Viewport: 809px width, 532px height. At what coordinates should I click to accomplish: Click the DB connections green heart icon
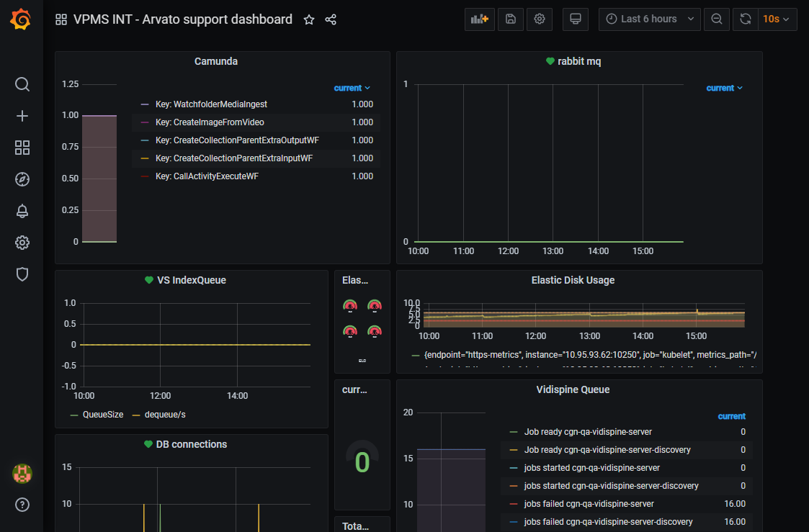click(148, 444)
